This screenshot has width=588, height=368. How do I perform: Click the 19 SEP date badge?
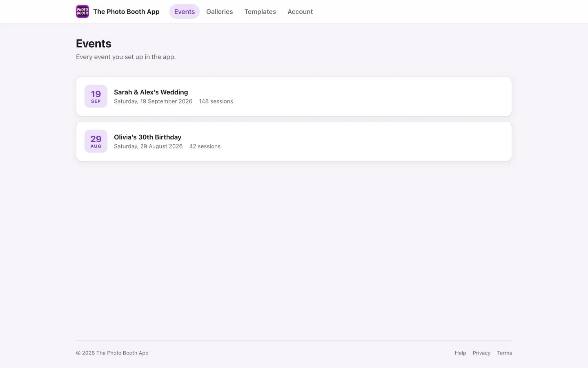coord(96,96)
